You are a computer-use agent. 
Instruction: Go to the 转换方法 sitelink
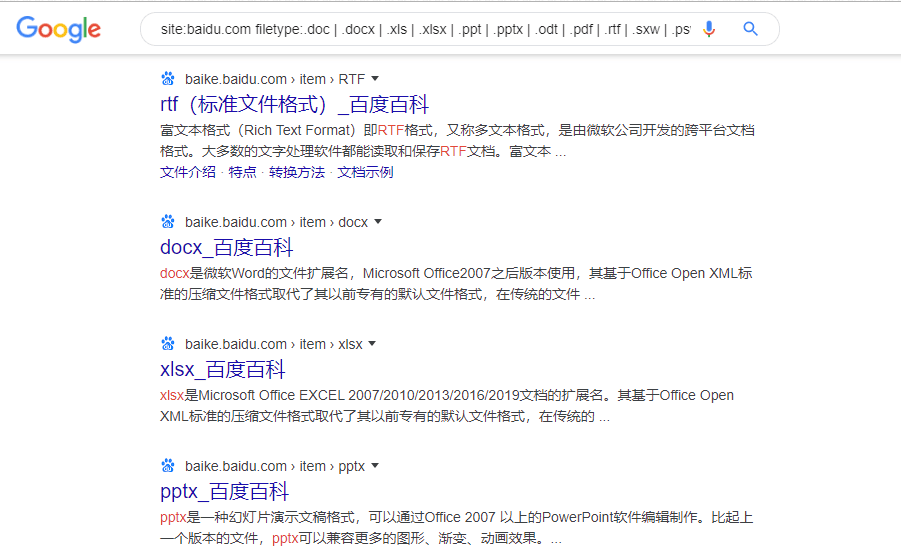[x=296, y=172]
